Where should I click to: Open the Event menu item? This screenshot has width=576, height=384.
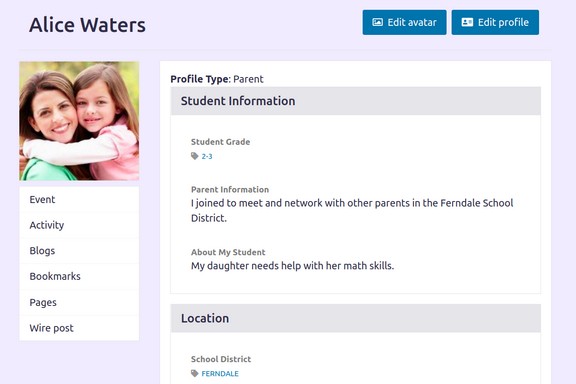(x=79, y=200)
